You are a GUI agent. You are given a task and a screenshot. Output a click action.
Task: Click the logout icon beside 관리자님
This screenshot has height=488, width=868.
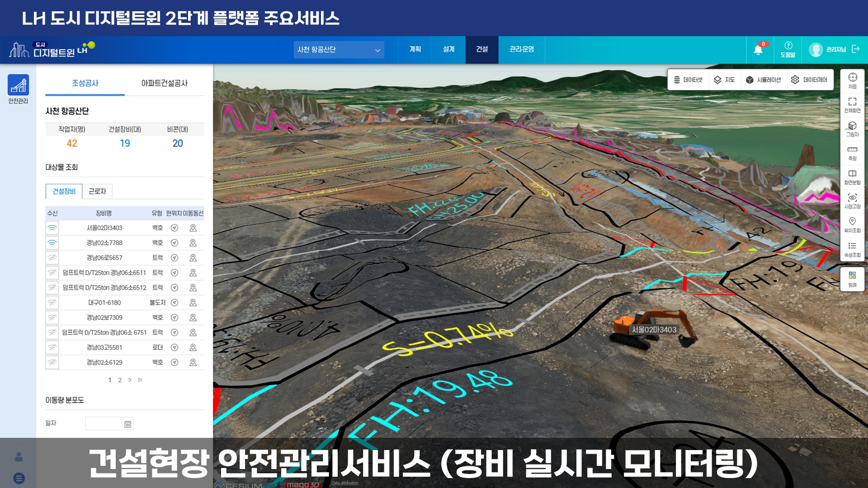tap(855, 49)
